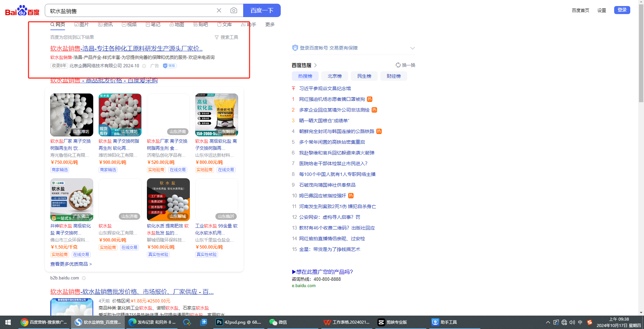Select the 民生榜 hot list tab
The height and width of the screenshot is (329, 644).
click(364, 76)
